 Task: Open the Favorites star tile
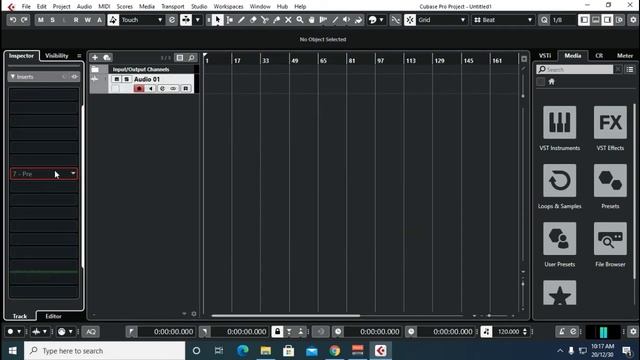pos(560,293)
